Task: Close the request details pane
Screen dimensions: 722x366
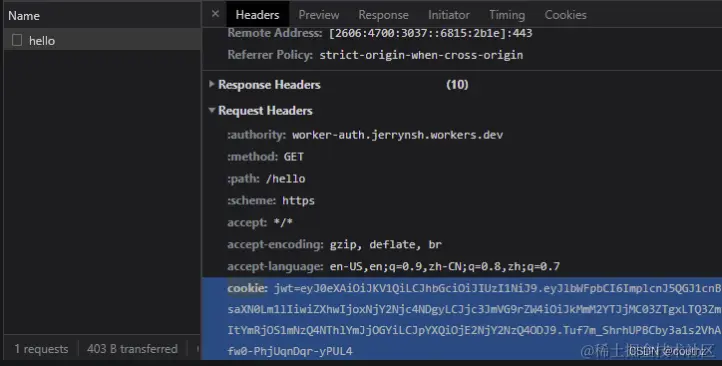Action: (215, 14)
